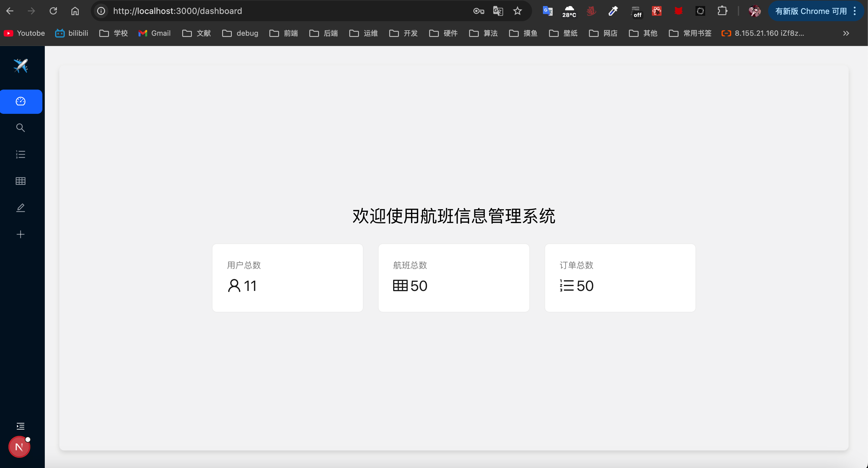Viewport: 868px width, 468px height.
Task: Open the 前端 bookmarks folder
Action: click(x=284, y=33)
